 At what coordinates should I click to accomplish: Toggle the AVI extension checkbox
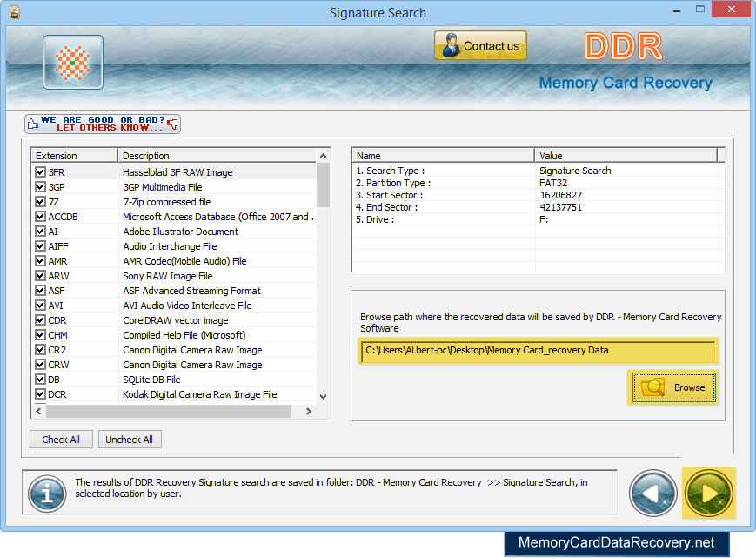[x=41, y=306]
